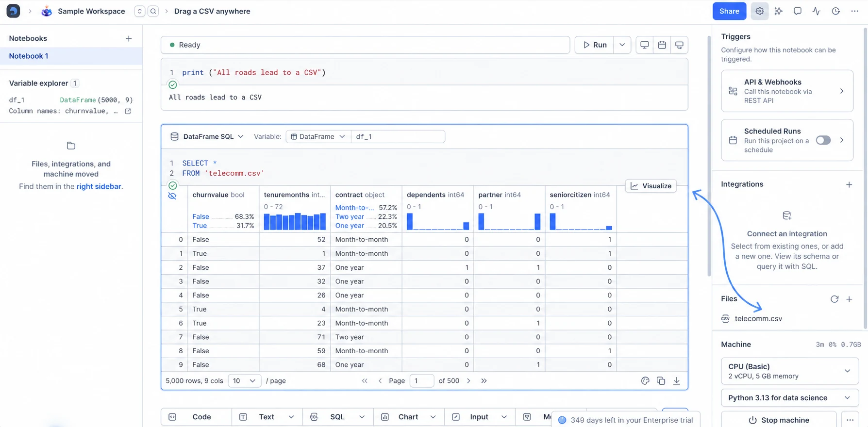The height and width of the screenshot is (427, 868).
Task: Download the table results
Action: click(x=676, y=381)
